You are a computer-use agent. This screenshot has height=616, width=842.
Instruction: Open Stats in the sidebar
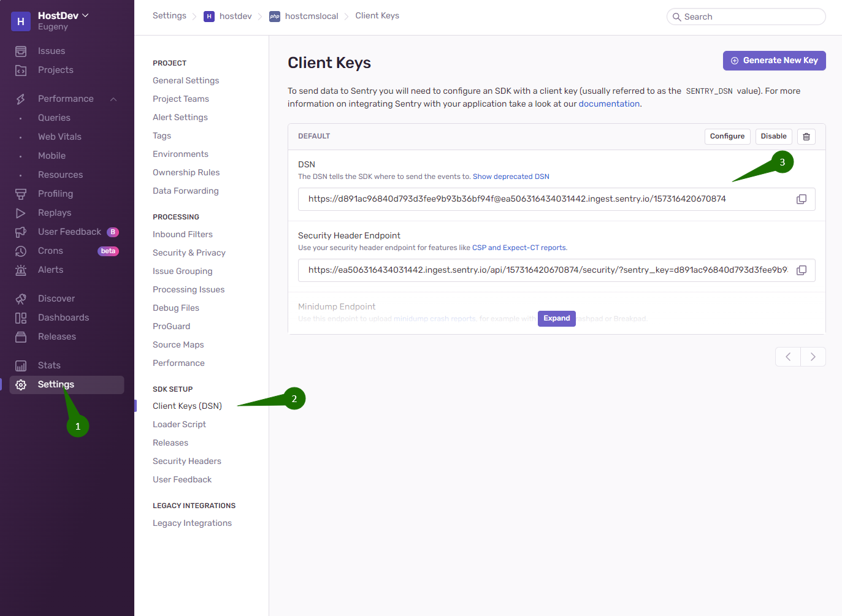click(x=49, y=365)
